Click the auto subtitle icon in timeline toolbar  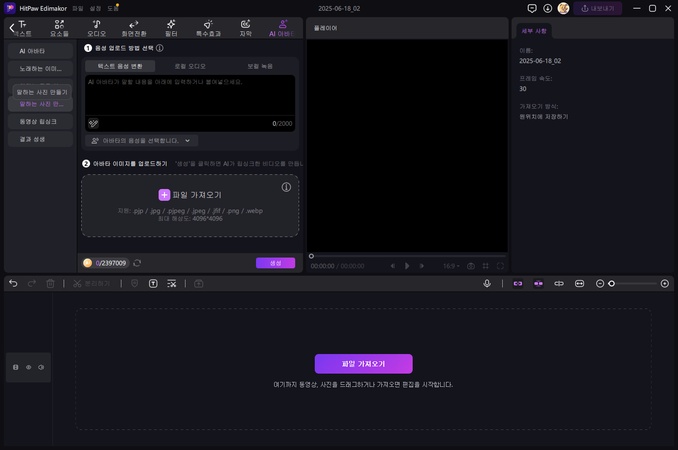172,284
